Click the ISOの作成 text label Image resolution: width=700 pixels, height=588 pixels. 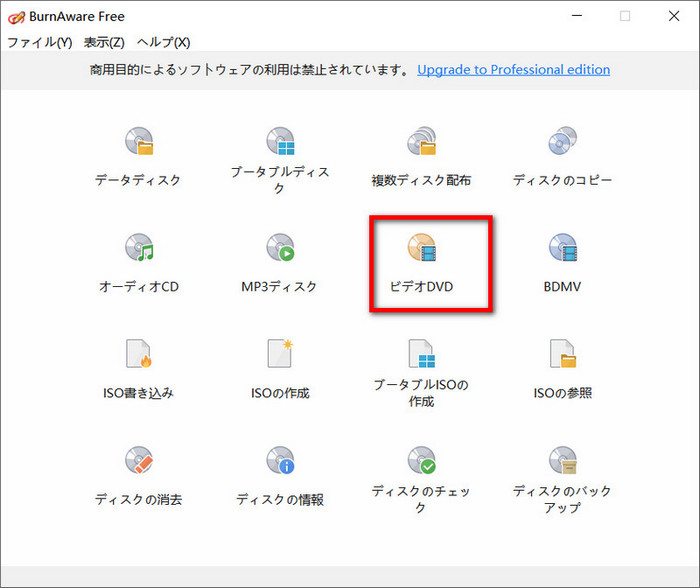[280, 393]
